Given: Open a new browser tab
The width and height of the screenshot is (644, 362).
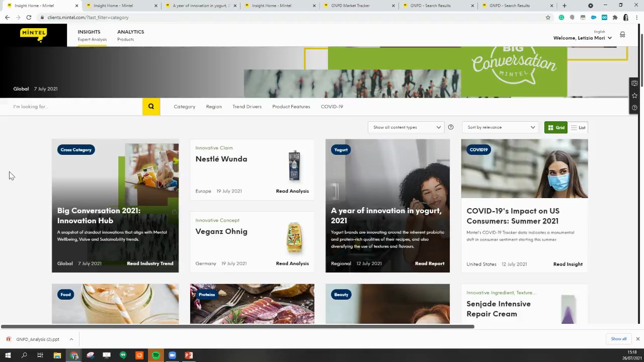Looking at the screenshot, I should tap(565, 6).
